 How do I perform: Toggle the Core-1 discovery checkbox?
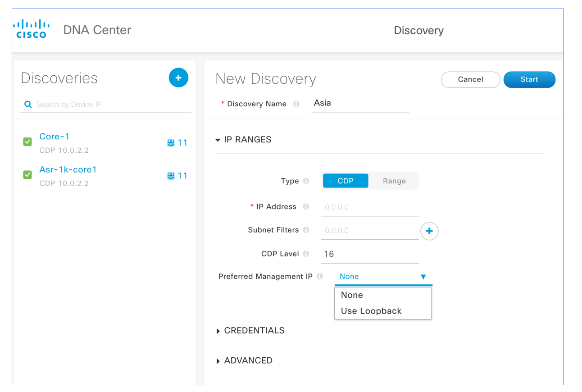27,142
